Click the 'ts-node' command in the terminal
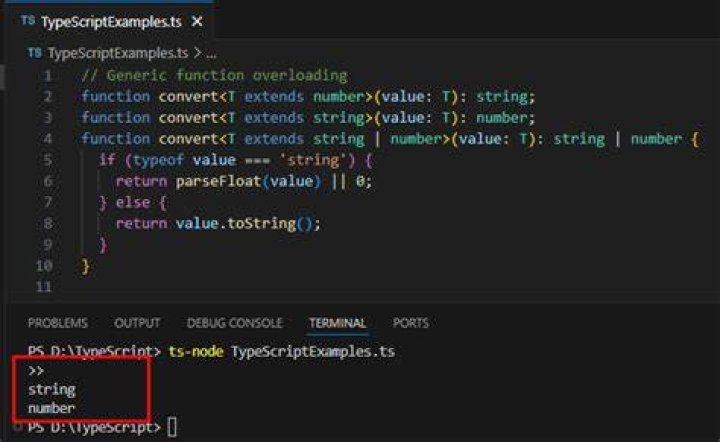 pyautogui.click(x=196, y=352)
